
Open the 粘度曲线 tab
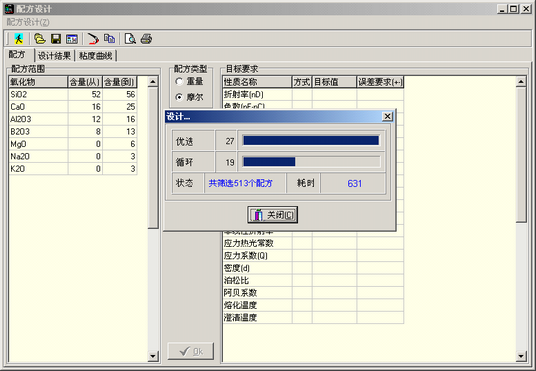(96, 55)
